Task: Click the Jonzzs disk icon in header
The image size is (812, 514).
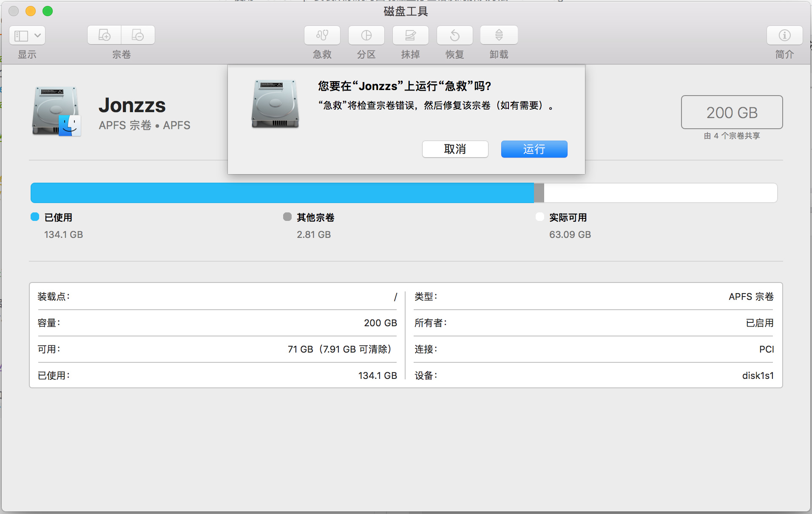Action: [x=56, y=111]
